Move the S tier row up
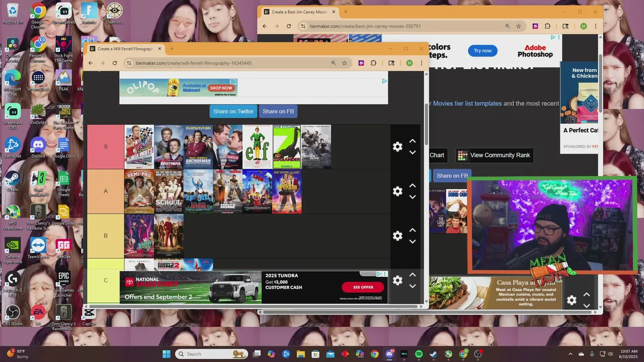This screenshot has width=644, height=362. [x=413, y=141]
